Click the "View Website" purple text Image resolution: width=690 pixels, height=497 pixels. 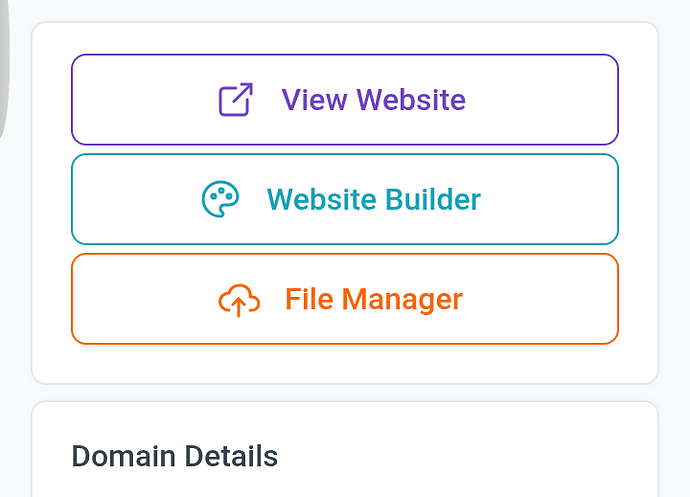(373, 100)
